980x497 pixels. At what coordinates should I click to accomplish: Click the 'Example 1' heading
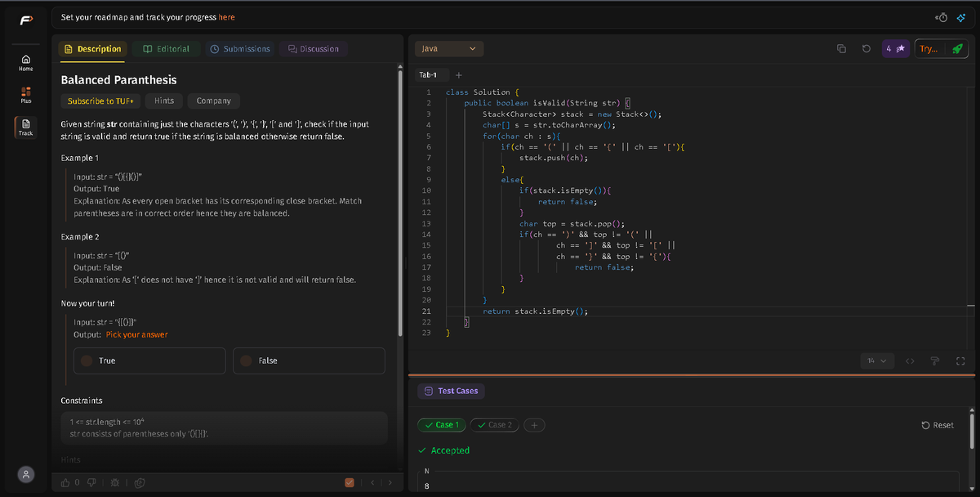click(x=80, y=157)
